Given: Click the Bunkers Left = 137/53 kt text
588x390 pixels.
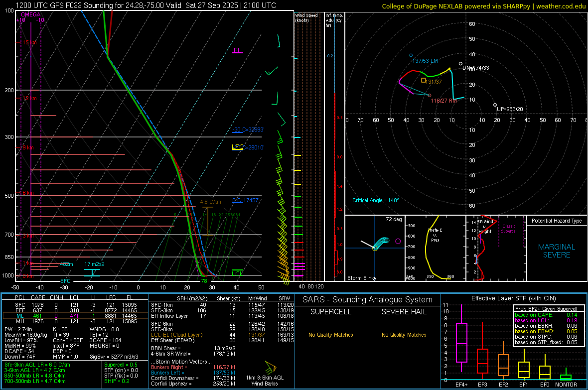Looking at the screenshot, I should (x=193, y=373).
